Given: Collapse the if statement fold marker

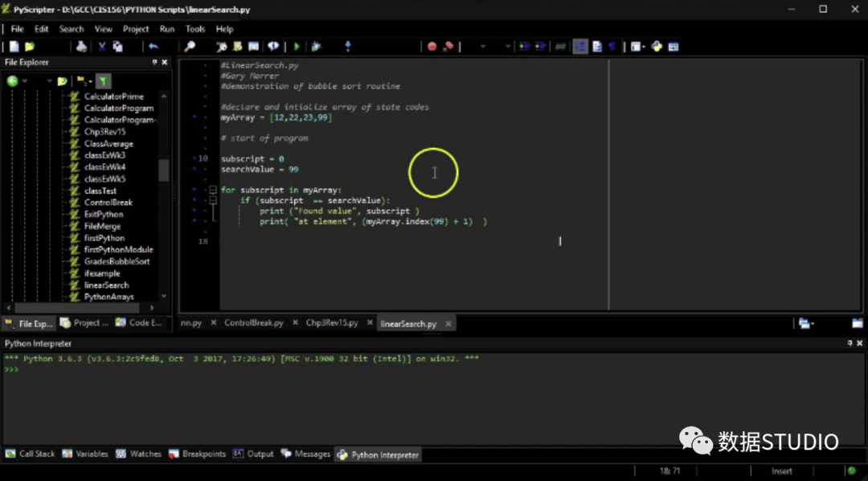Looking at the screenshot, I should click(x=212, y=200).
